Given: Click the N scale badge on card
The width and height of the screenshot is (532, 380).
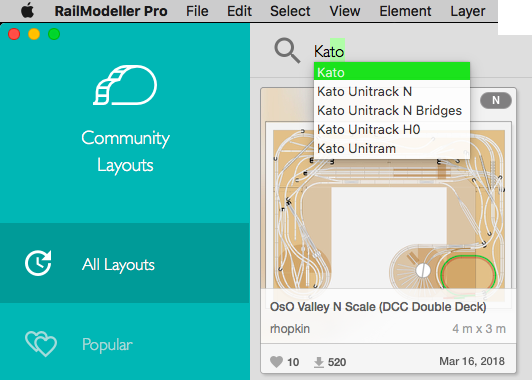Looking at the screenshot, I should [x=496, y=100].
